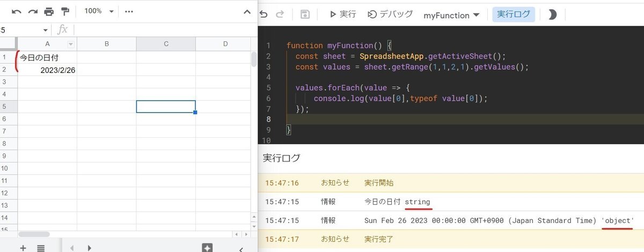Click the selected cell C5
644x252 pixels.
[166, 107]
